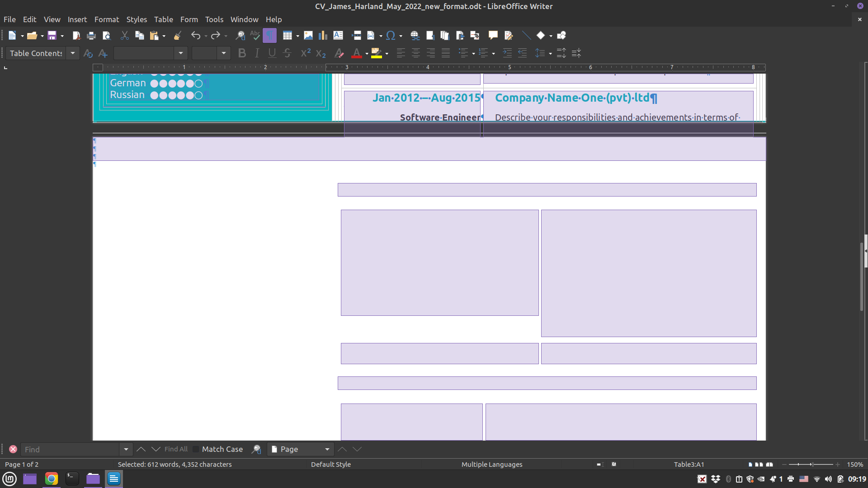Click the basic shapes diamond icon
868x488 pixels.
coord(541,35)
